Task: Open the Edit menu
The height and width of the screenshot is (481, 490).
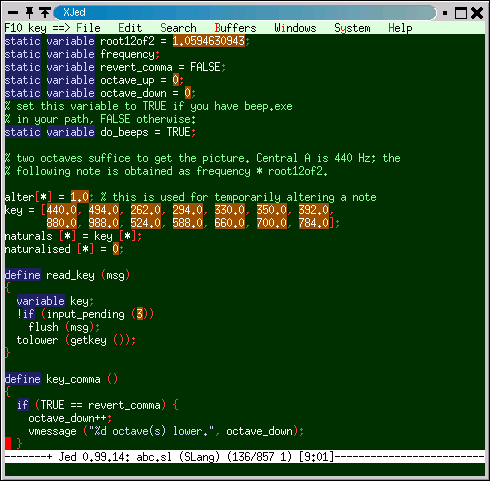Action: click(x=130, y=28)
